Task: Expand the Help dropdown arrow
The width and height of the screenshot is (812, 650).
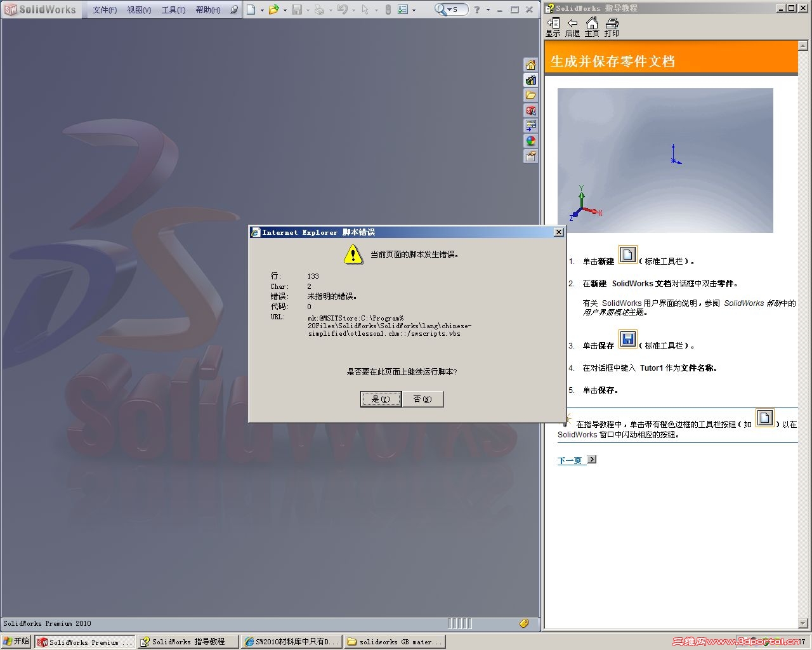Action: [488, 10]
